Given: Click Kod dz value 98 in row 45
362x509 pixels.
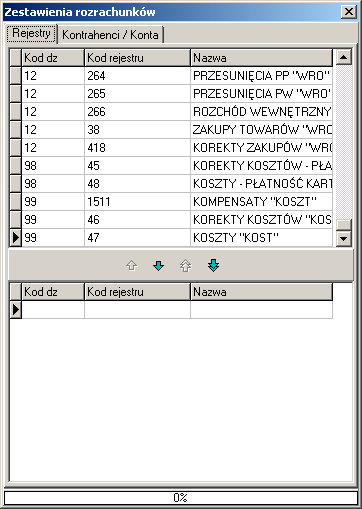Looking at the screenshot, I should coord(53,166).
